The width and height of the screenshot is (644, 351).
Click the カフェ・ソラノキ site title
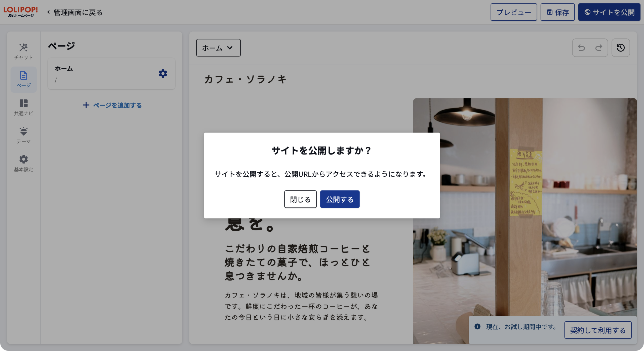[x=245, y=79]
